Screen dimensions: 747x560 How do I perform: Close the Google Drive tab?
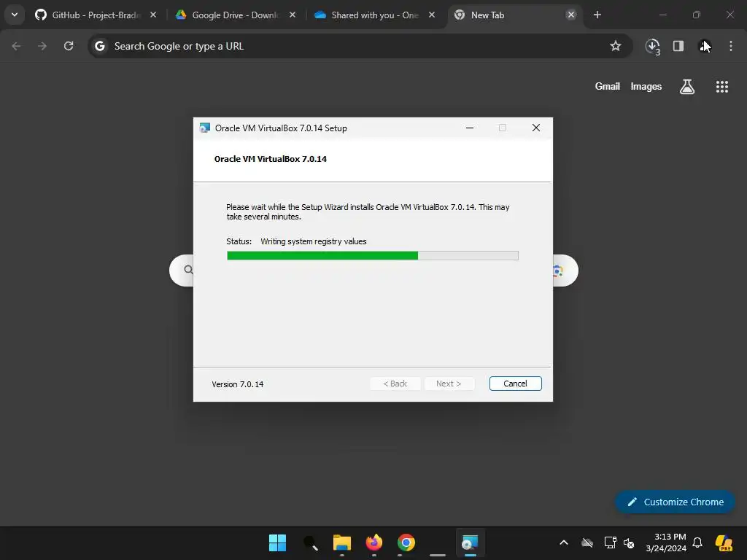pyautogui.click(x=293, y=15)
